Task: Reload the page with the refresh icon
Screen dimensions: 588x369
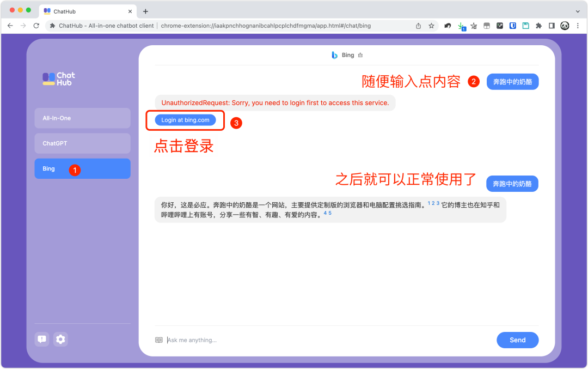Action: (x=36, y=26)
